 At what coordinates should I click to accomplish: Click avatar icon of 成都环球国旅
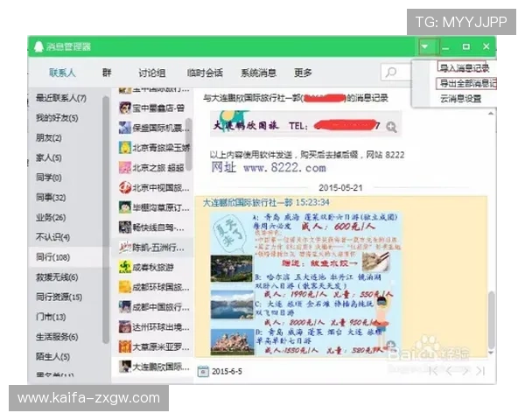(x=125, y=287)
